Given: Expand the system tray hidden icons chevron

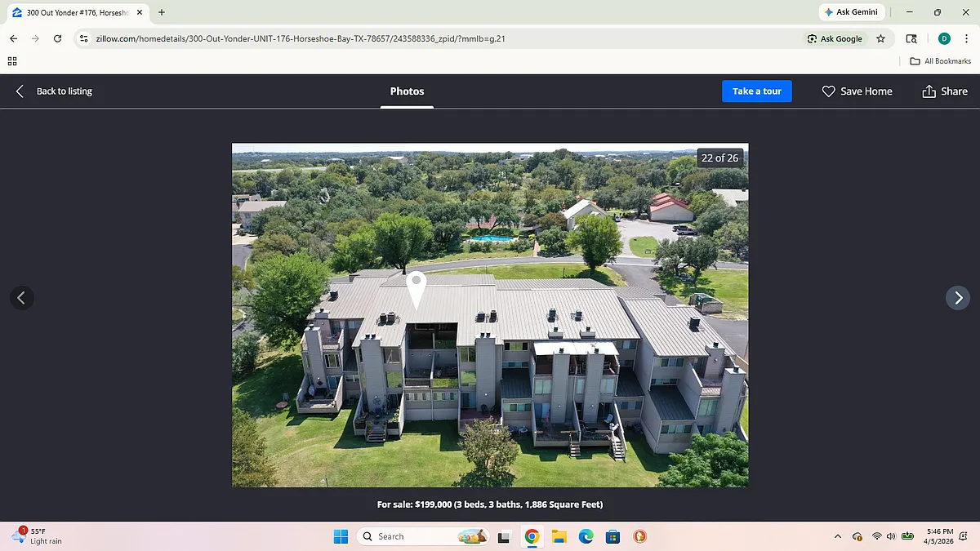Looking at the screenshot, I should tap(838, 536).
